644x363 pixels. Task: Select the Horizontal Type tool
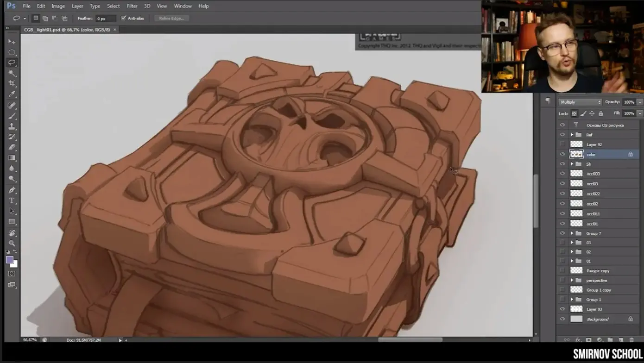coord(12,200)
